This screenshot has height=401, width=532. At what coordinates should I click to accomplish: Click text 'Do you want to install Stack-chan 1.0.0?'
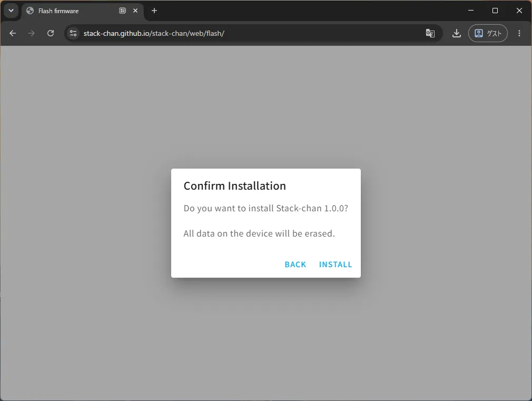point(265,209)
